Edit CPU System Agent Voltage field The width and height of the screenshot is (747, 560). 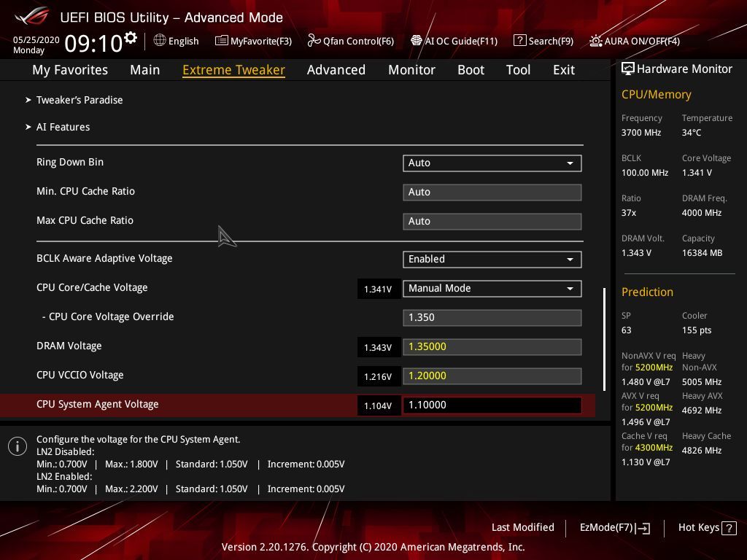point(492,405)
